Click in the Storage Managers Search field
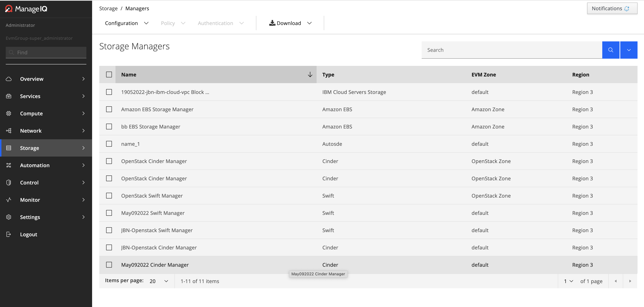 pyautogui.click(x=511, y=50)
